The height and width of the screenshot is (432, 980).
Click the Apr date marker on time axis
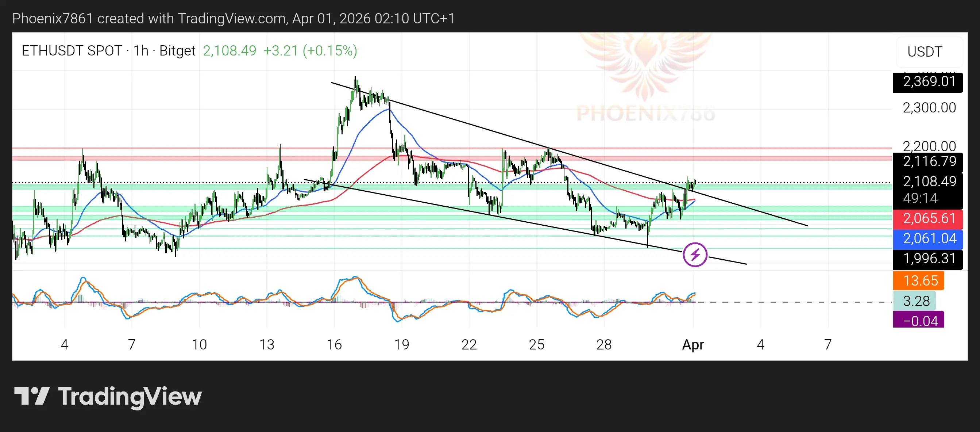693,344
